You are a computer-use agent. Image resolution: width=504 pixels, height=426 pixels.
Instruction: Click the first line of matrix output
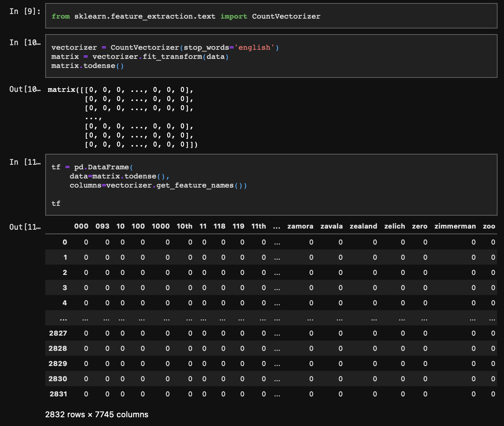click(x=121, y=90)
